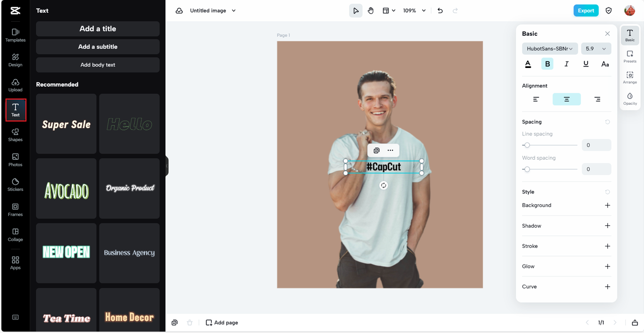Toggle bold formatting
644x333 pixels.
pos(547,64)
